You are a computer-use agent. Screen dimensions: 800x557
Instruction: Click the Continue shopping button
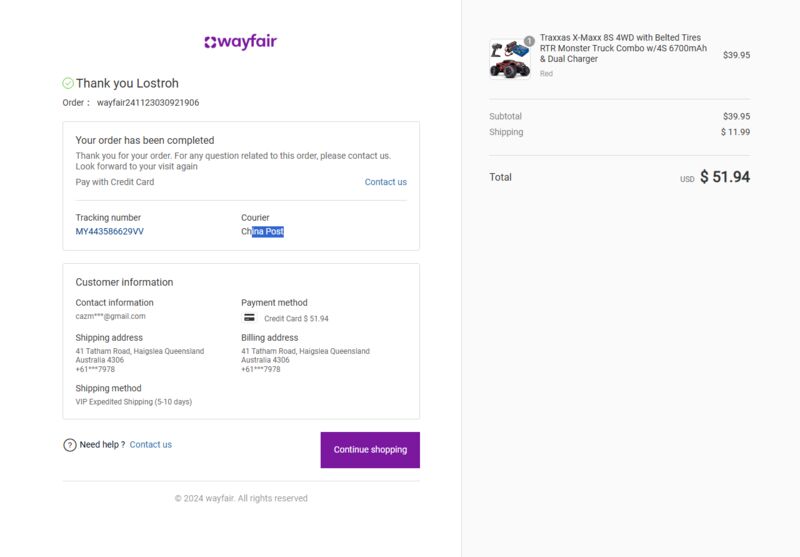click(370, 450)
